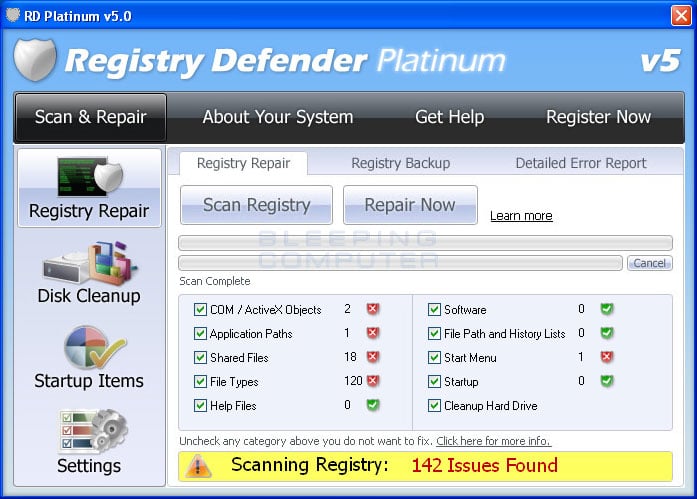The image size is (697, 499).
Task: Switch to Scan & Repair section
Action: 91,117
